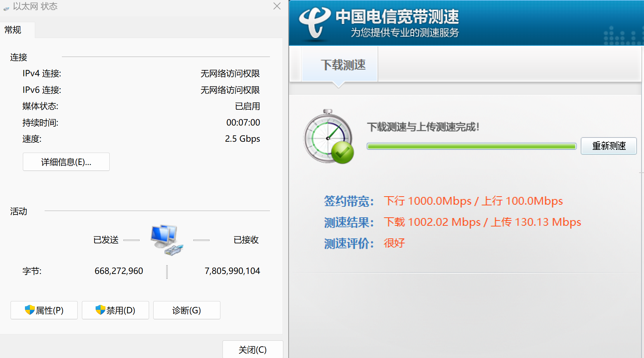Run network diagnosis with 诊断(G)
The image size is (644, 358).
(x=186, y=310)
